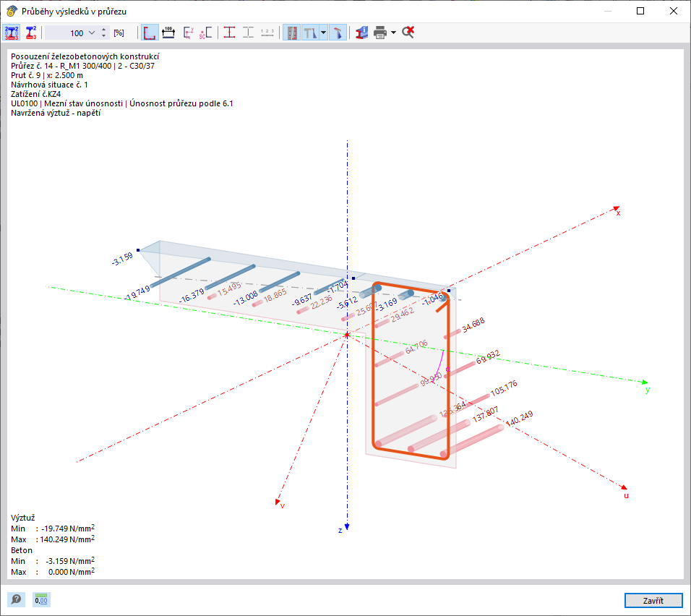691x616 pixels.
Task: Open the section info icon
Action: click(x=362, y=33)
